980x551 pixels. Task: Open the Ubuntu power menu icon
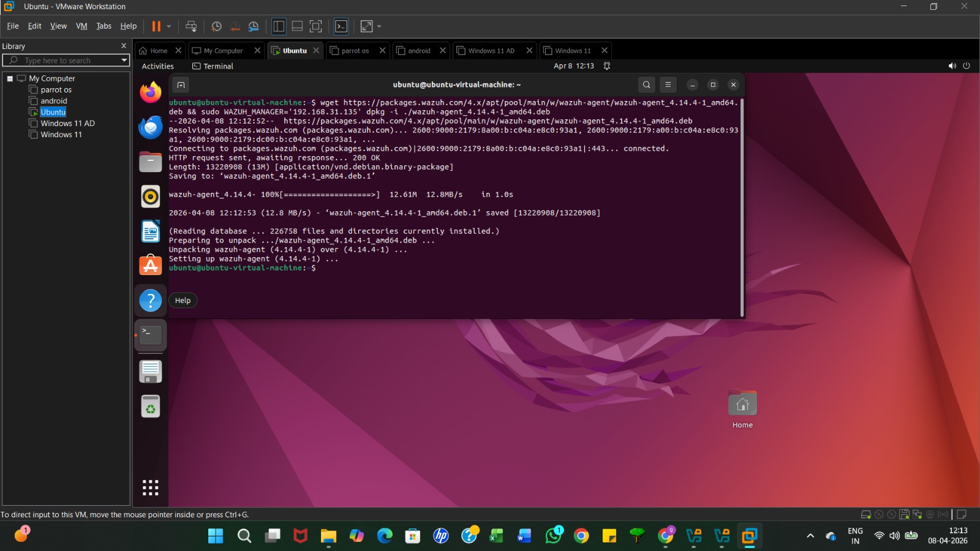(967, 66)
